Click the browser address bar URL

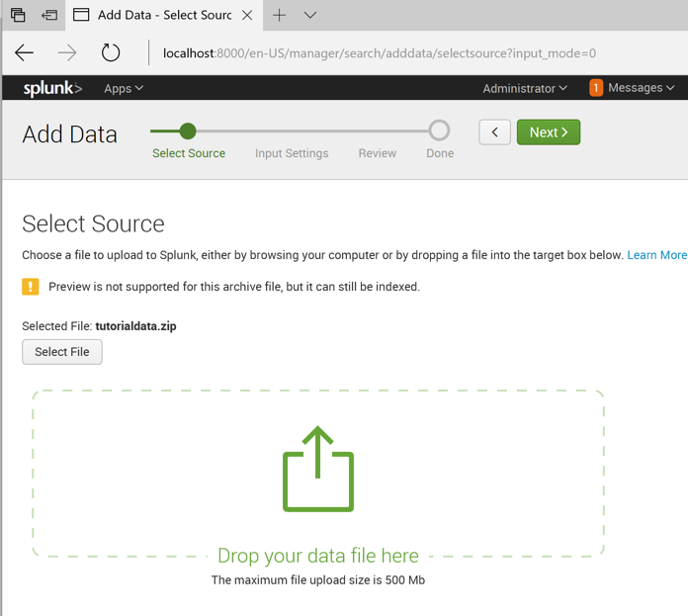click(379, 53)
